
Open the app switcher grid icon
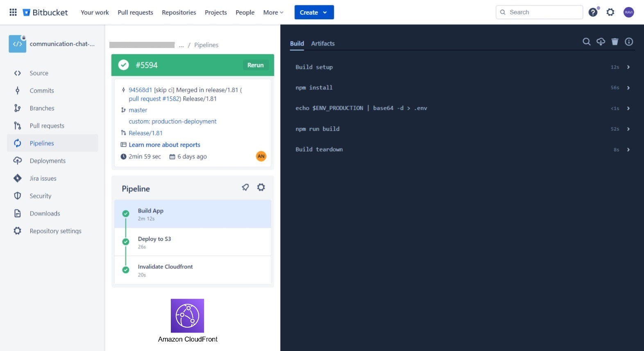coord(13,12)
